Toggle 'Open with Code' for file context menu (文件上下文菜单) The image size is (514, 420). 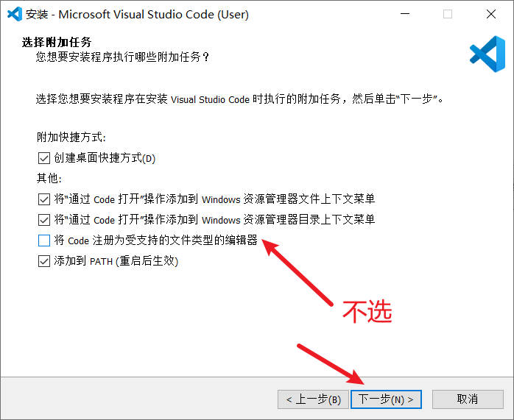click(x=44, y=199)
